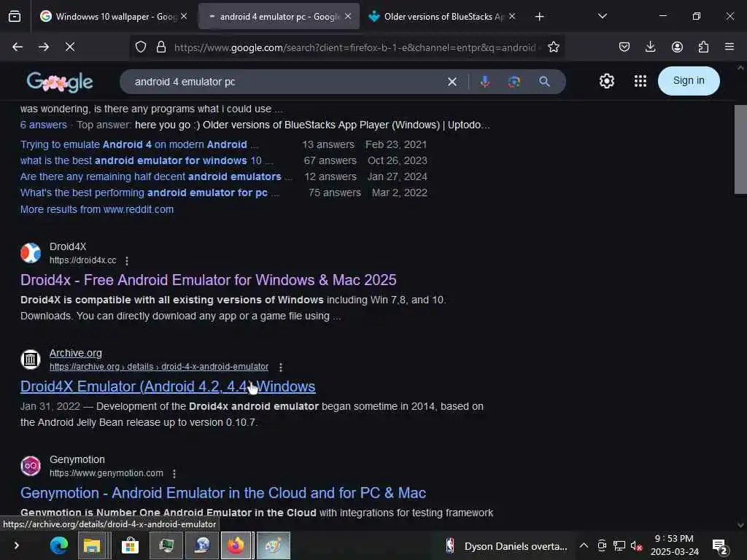Go to Google homepage via logo
747x560 pixels.
pos(60,82)
